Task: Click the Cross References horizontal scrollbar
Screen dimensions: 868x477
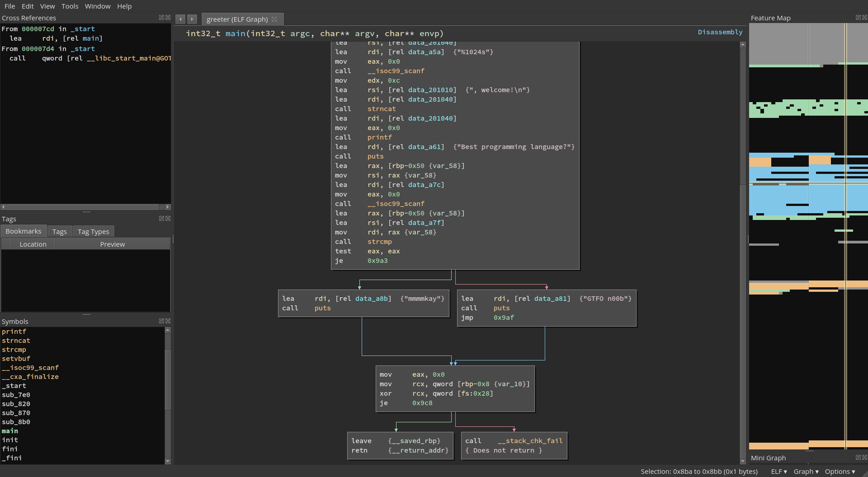Action: tap(81, 207)
